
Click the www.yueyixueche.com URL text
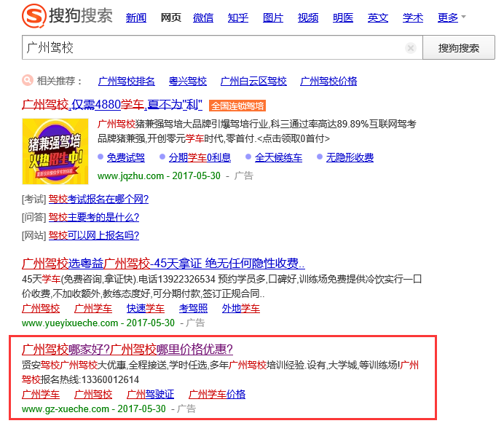[x=70, y=323]
